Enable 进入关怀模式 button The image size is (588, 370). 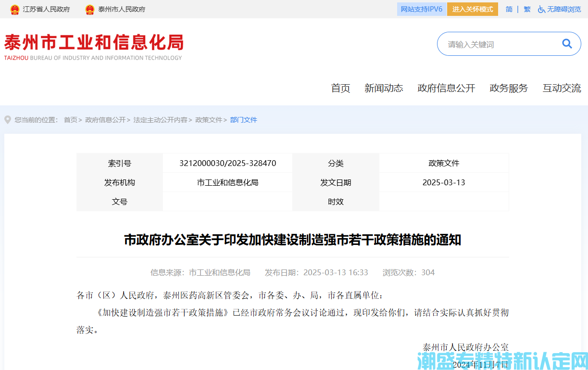coord(473,9)
